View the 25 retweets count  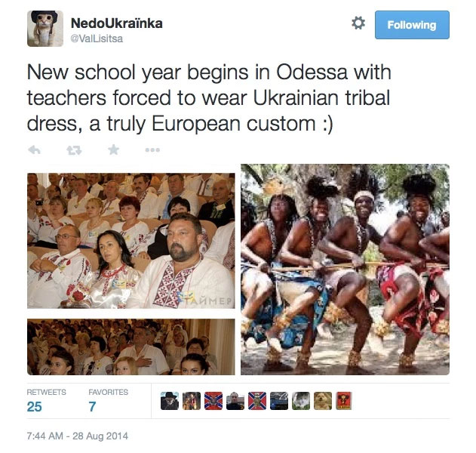(34, 406)
